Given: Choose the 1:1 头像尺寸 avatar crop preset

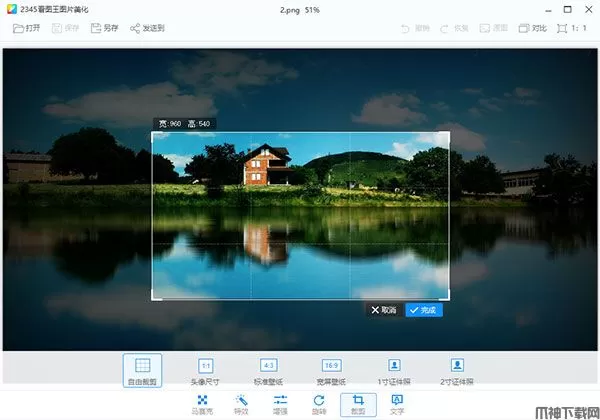Looking at the screenshot, I should 205,366.
